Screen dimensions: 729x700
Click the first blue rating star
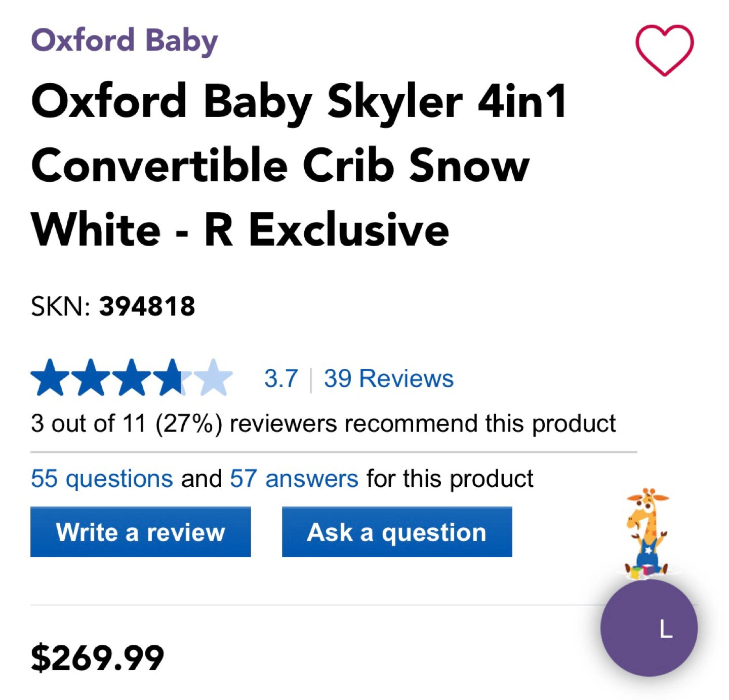tap(50, 377)
